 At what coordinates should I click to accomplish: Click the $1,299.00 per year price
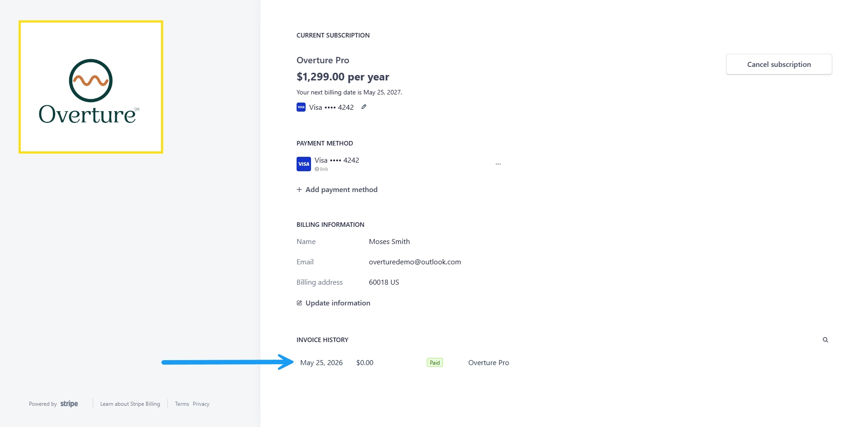343,77
